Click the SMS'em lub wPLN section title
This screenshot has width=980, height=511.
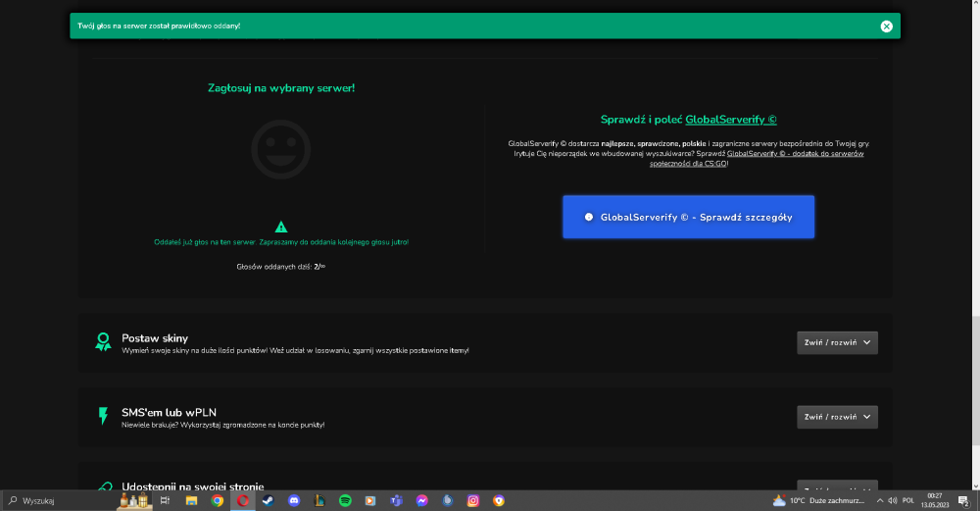[x=169, y=412]
